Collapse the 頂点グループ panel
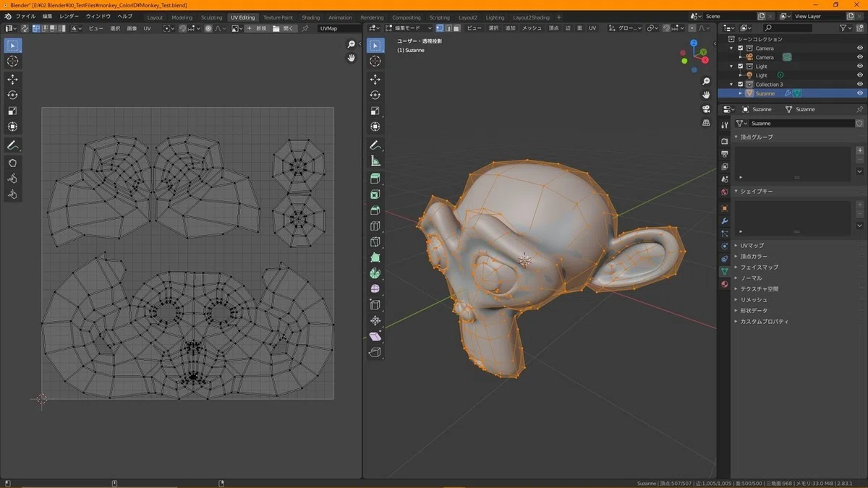The image size is (868, 488). click(x=757, y=137)
